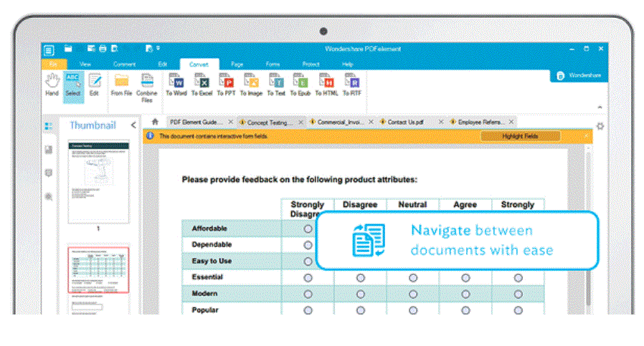Click the To Word convert icon
Screen dimensions: 644x346
[176, 85]
